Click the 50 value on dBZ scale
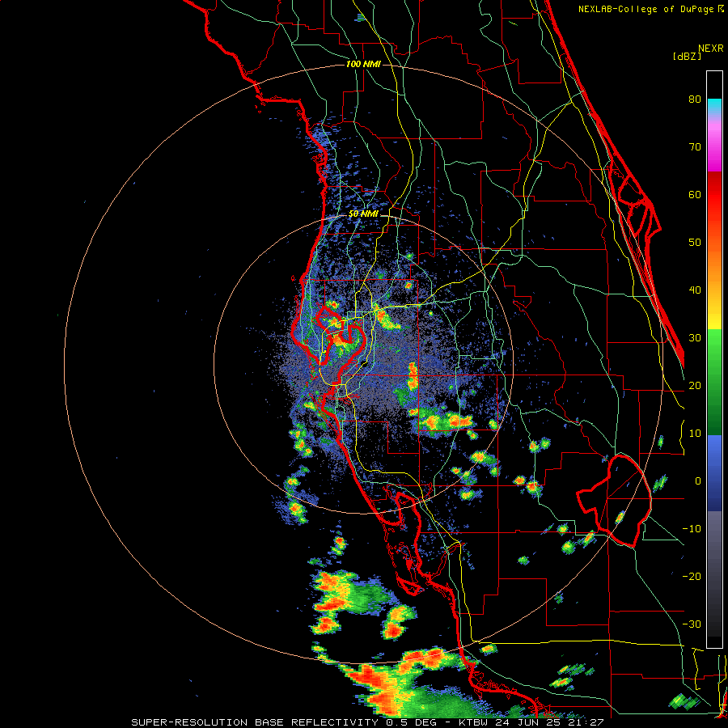 tap(695, 243)
